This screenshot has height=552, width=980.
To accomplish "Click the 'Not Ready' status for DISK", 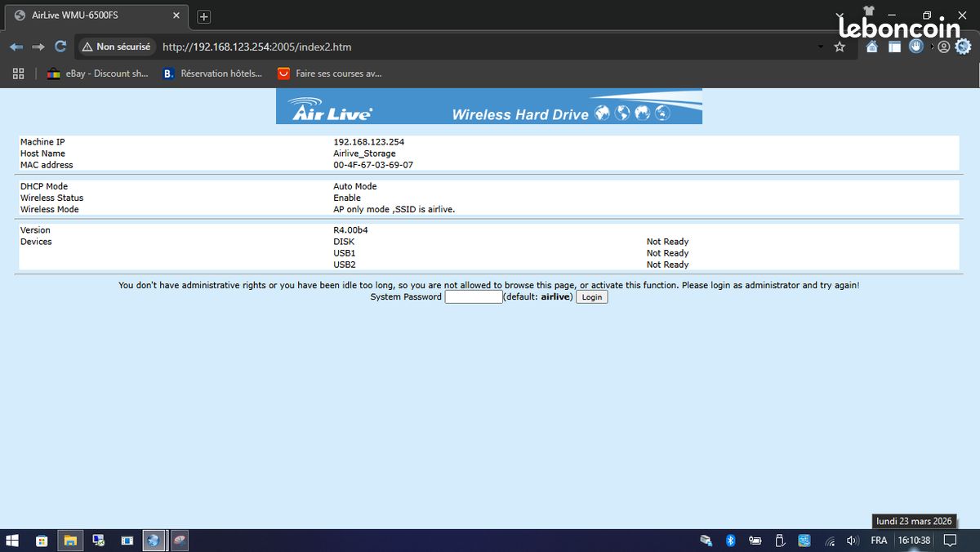I will 667,242.
